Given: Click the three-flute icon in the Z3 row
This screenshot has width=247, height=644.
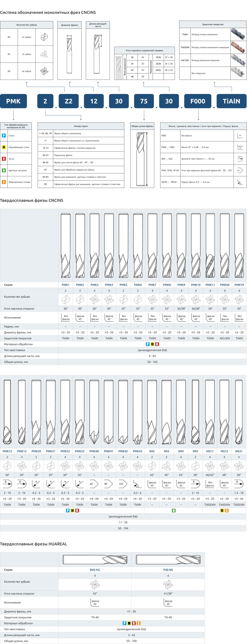Looking at the screenshot, I should [44, 54].
